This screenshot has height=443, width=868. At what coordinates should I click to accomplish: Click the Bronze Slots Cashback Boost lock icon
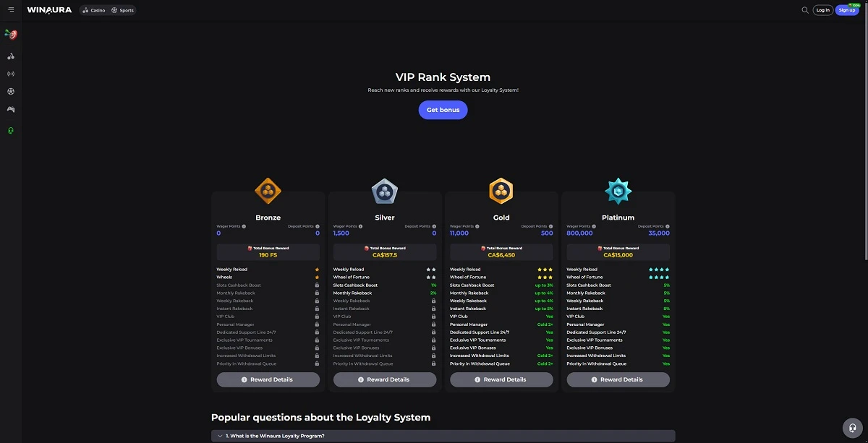pyautogui.click(x=317, y=285)
